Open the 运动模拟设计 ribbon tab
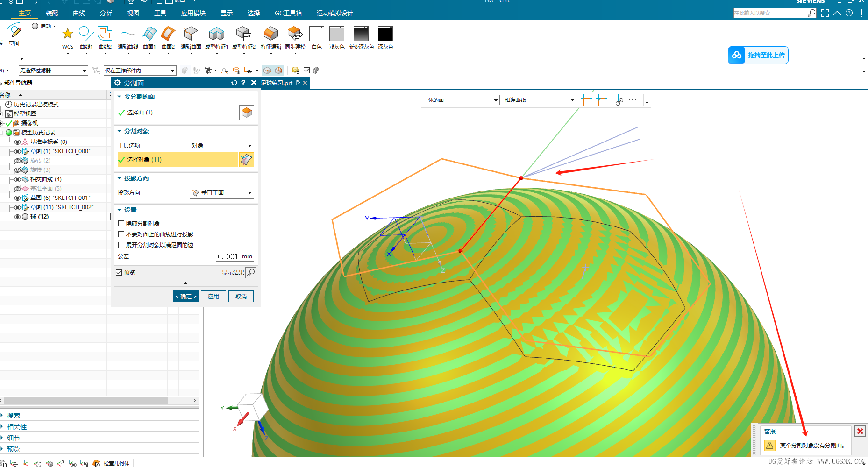 click(x=335, y=13)
